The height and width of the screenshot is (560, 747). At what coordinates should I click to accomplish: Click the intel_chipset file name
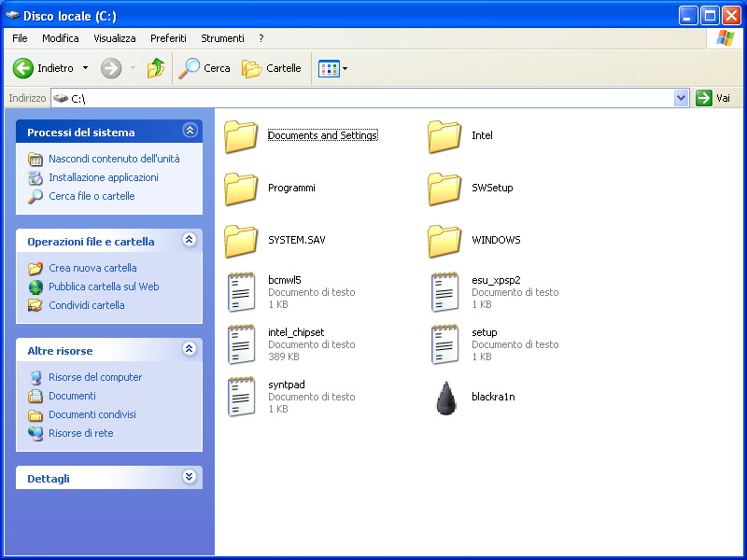[296, 332]
